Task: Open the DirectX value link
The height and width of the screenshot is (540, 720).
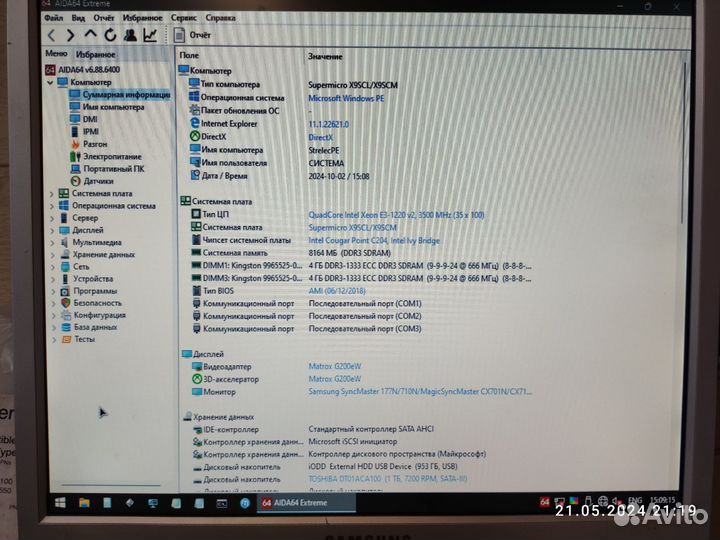Action: [x=321, y=137]
